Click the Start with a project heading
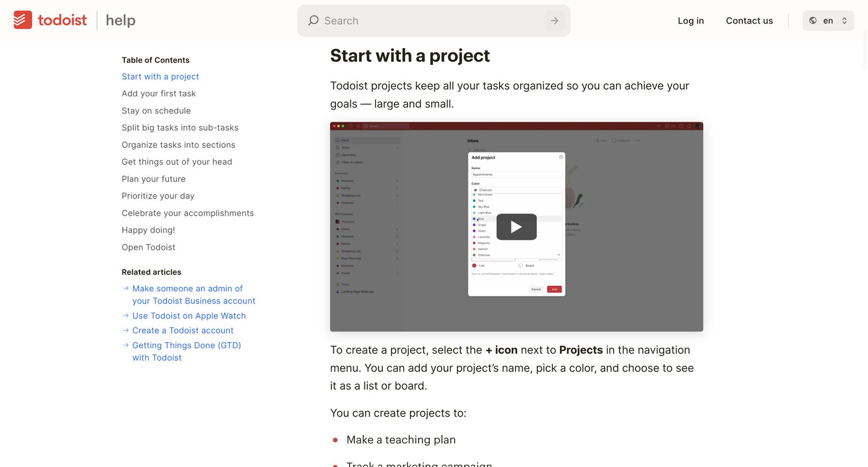 (x=410, y=56)
